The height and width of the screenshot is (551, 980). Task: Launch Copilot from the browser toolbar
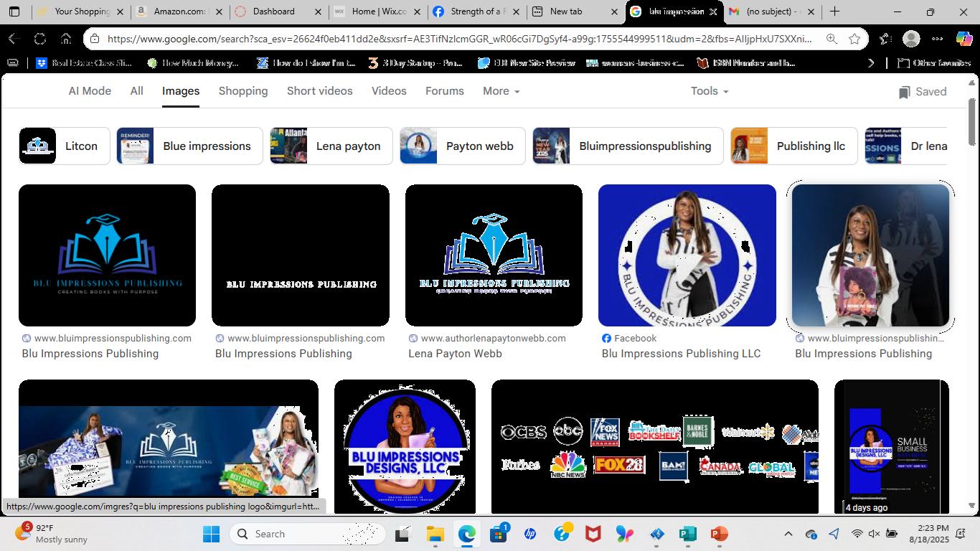point(964,39)
